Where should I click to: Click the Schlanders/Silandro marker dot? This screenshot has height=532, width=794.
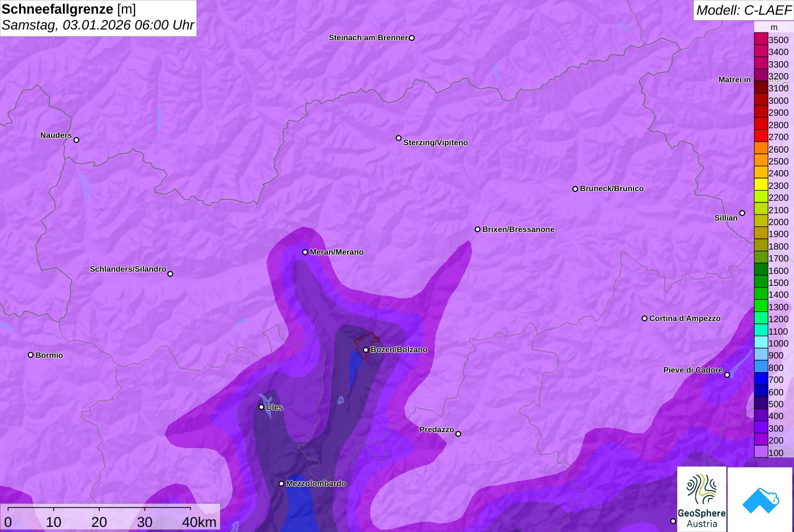pos(170,274)
